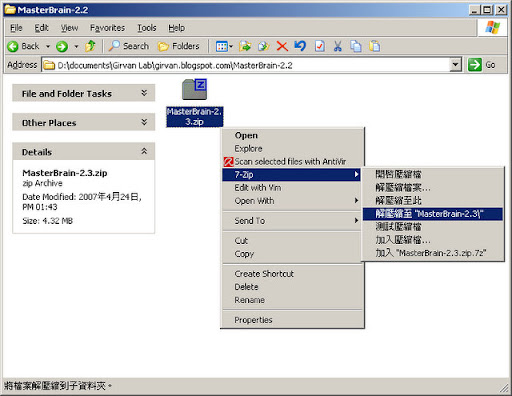The image size is (512, 396).
Task: Click the red Delete X icon
Action: pyautogui.click(x=282, y=46)
